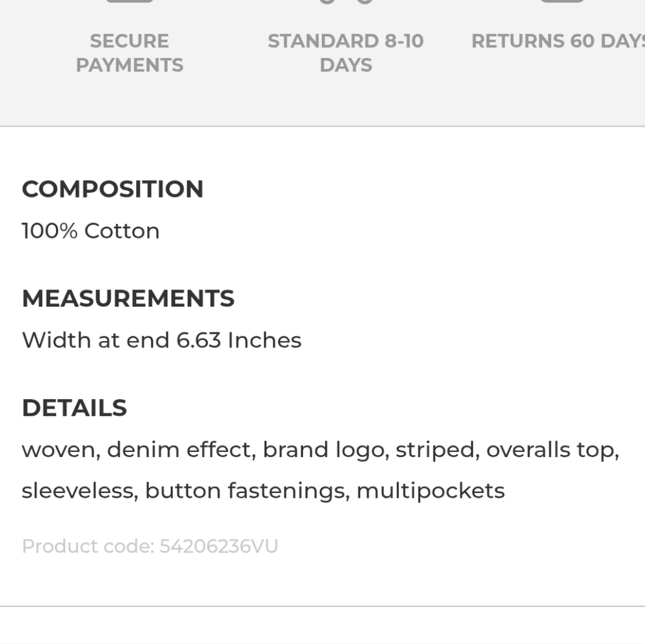Select the COMPOSITION heading
The width and height of the screenshot is (645, 644).
pyautogui.click(x=113, y=189)
